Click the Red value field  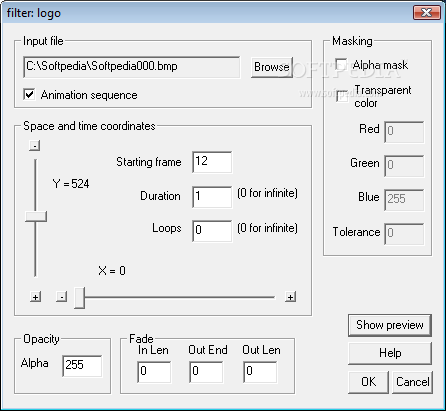pyautogui.click(x=404, y=132)
